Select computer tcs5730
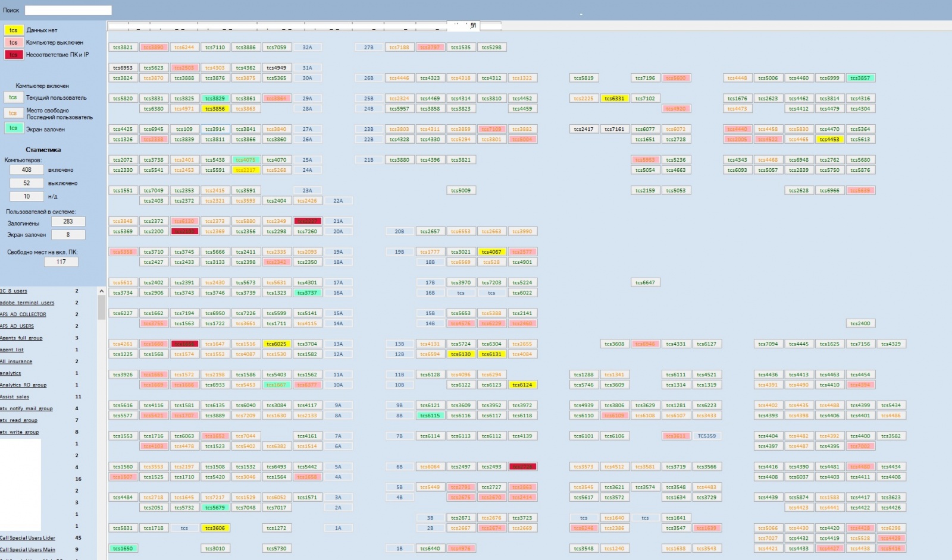Image resolution: width=952 pixels, height=560 pixels. tap(276, 549)
